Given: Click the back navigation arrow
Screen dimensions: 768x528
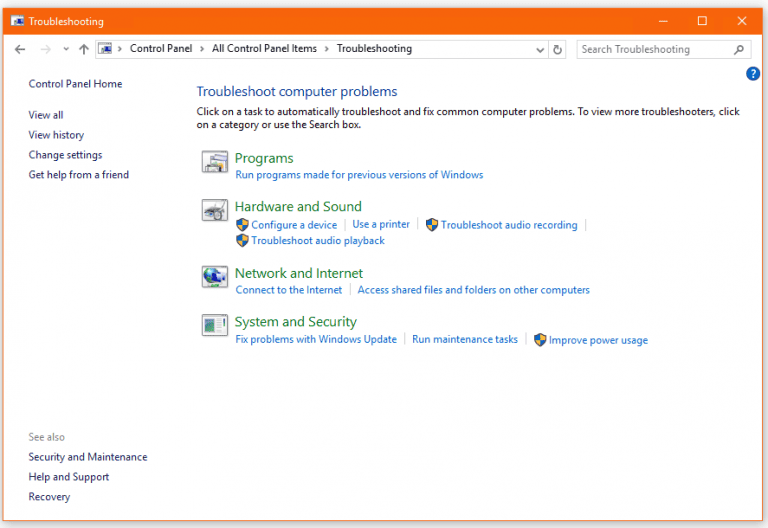Looking at the screenshot, I should (20, 49).
